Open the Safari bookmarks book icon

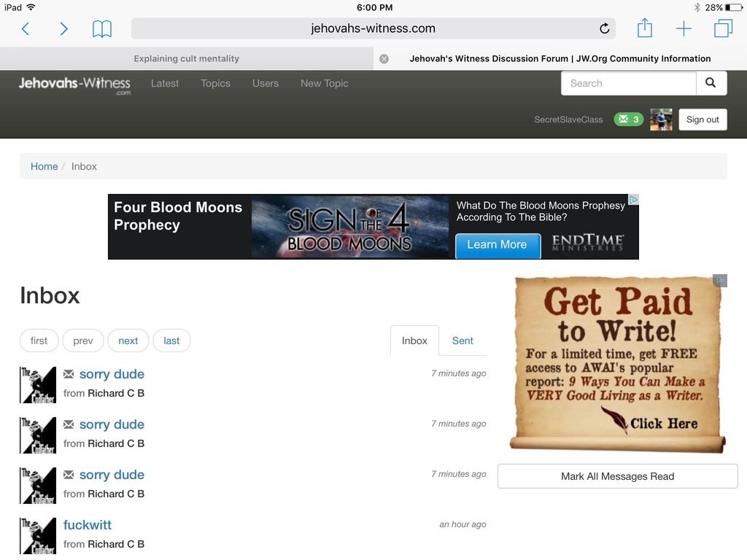102,28
